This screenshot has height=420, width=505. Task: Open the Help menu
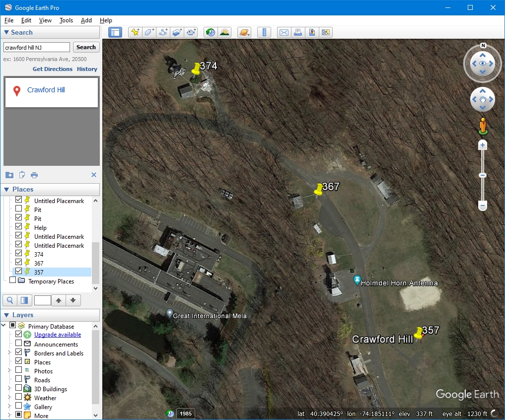106,20
